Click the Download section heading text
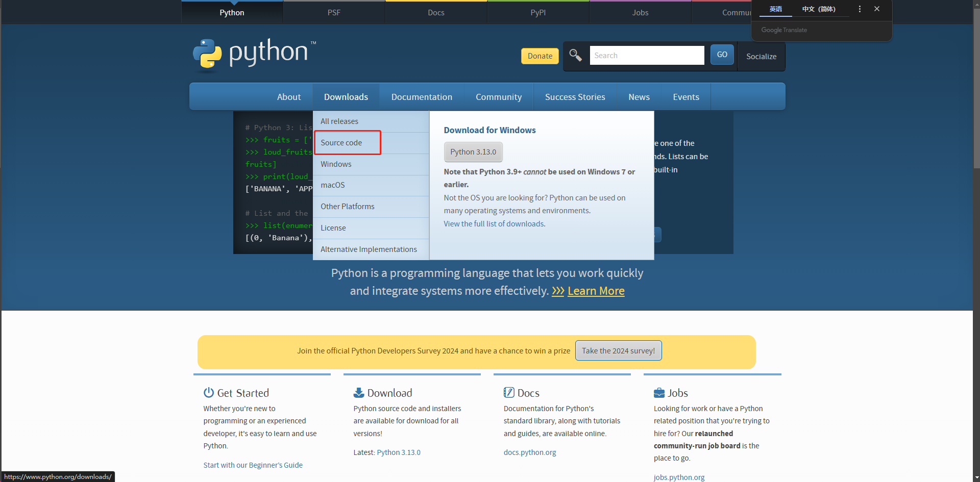This screenshot has width=980, height=482. pos(389,393)
